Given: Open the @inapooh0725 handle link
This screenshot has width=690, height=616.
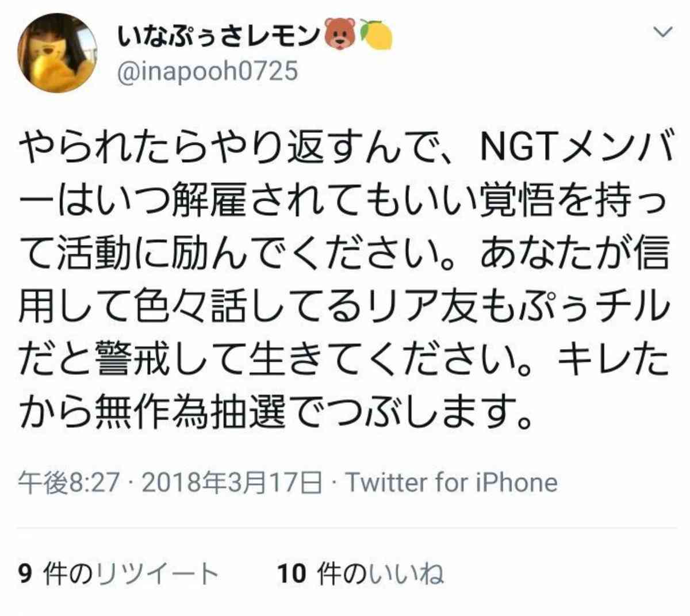Looking at the screenshot, I should tap(208, 72).
